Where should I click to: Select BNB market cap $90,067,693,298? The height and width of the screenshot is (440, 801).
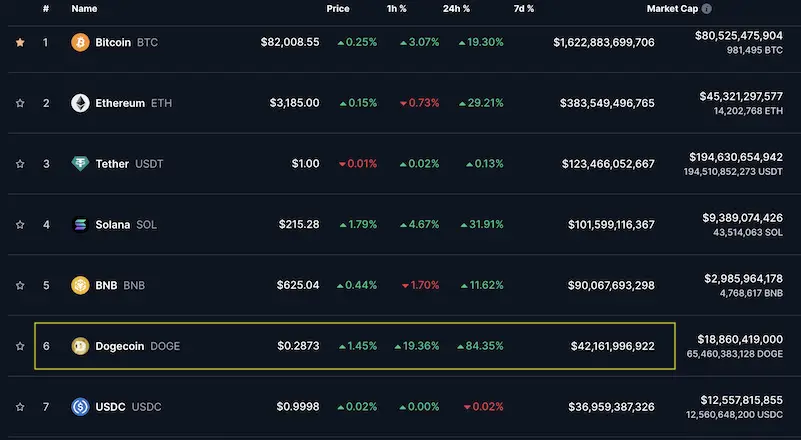[611, 285]
